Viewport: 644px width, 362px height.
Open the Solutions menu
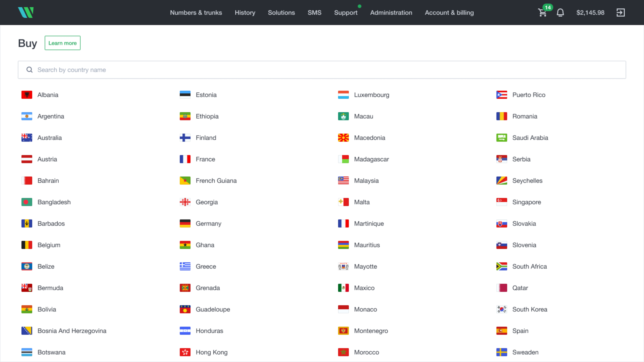pyautogui.click(x=281, y=13)
